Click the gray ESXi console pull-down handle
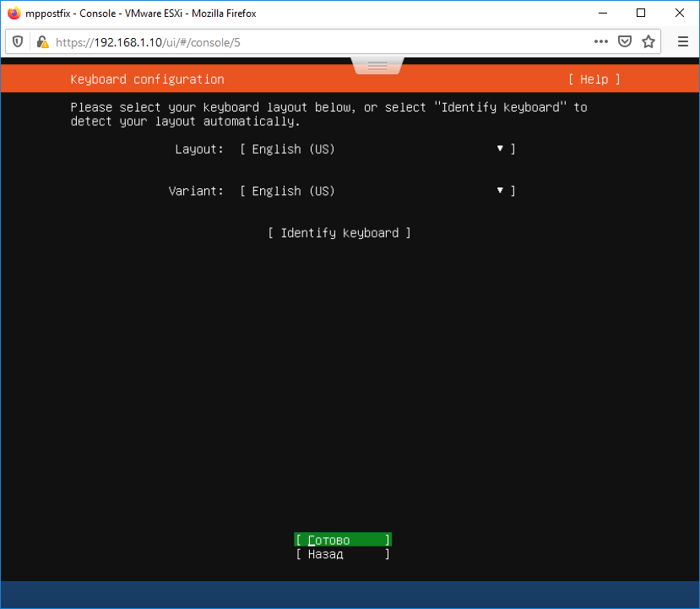This screenshot has height=609, width=700. click(x=377, y=64)
